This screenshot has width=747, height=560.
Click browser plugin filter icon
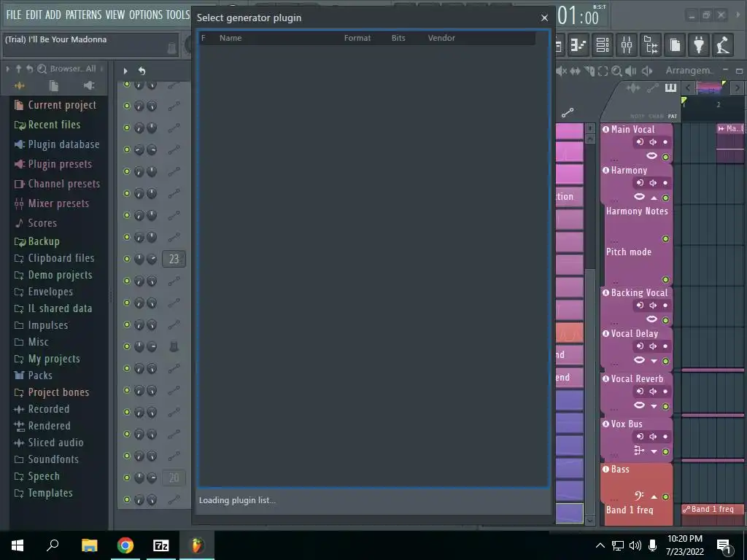click(88, 86)
